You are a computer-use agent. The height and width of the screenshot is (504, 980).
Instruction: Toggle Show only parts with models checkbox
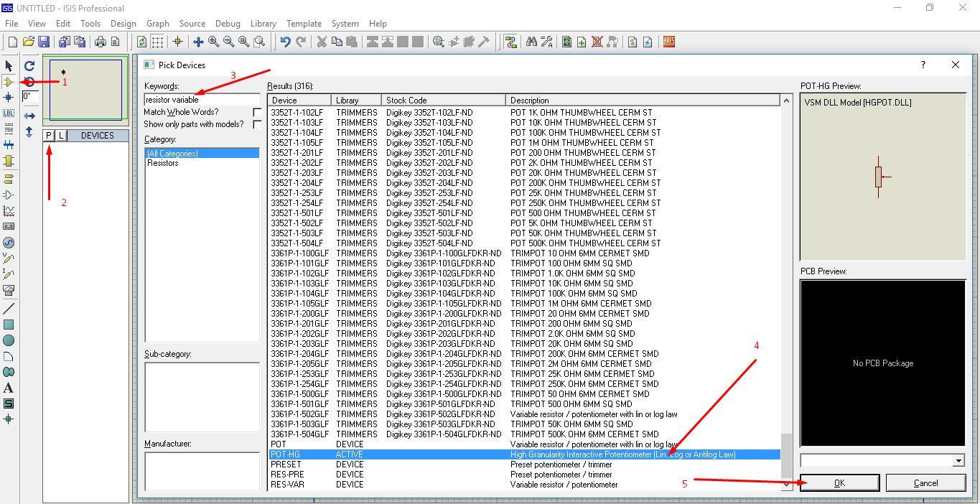tap(257, 124)
